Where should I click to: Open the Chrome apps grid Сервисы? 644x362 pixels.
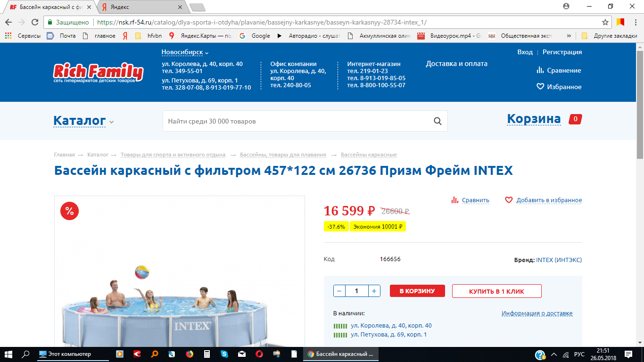pyautogui.click(x=23, y=35)
